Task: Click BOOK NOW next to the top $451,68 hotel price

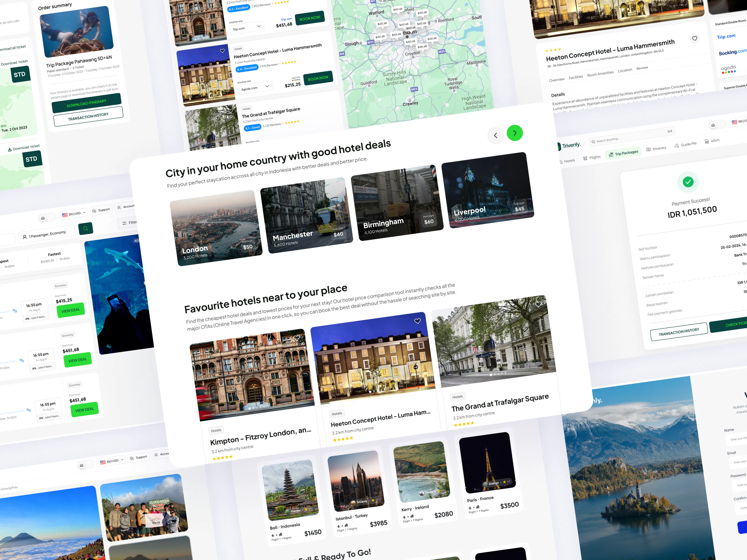Action: coord(310,18)
